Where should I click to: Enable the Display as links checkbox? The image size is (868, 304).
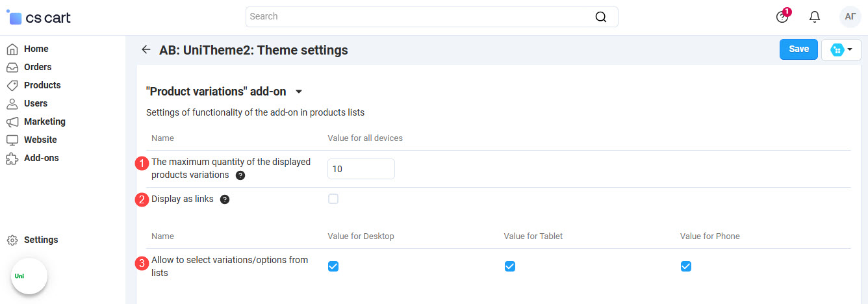click(x=333, y=199)
